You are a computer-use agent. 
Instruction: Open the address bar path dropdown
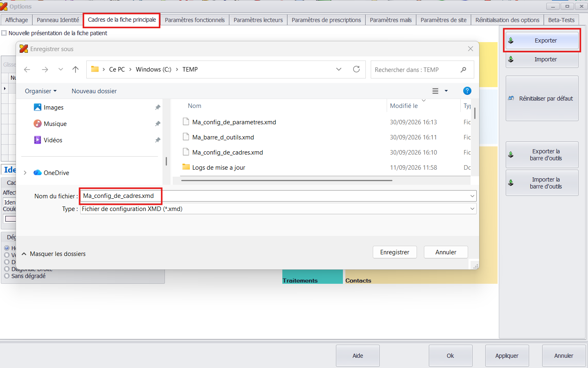point(339,69)
